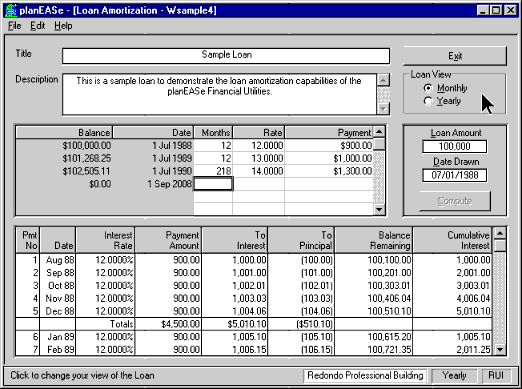Click the amortization schedule scroll up arrow
The width and height of the screenshot is (522, 389).
500,233
